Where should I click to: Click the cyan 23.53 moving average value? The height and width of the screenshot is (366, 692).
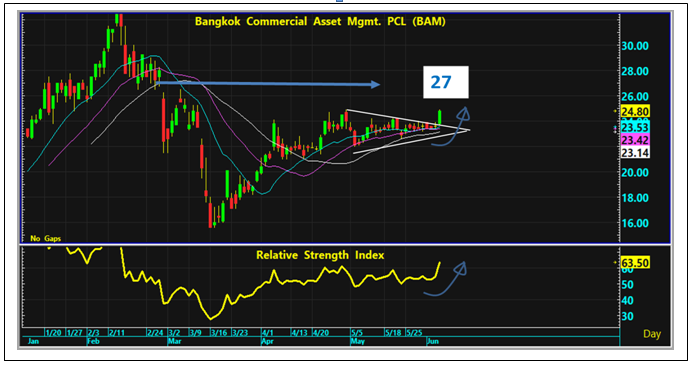pos(635,128)
